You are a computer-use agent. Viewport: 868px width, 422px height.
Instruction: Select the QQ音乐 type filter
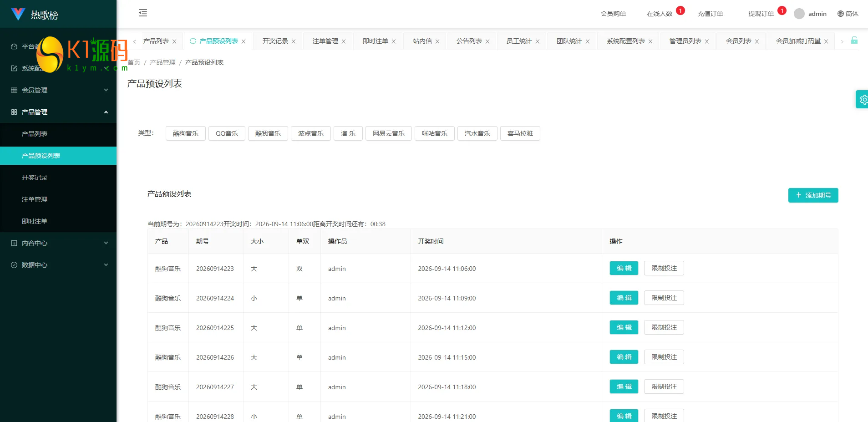coord(227,133)
